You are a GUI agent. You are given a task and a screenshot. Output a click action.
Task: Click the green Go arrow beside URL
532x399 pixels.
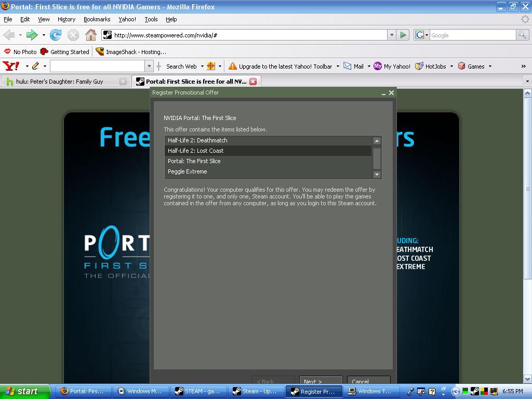[403, 35]
